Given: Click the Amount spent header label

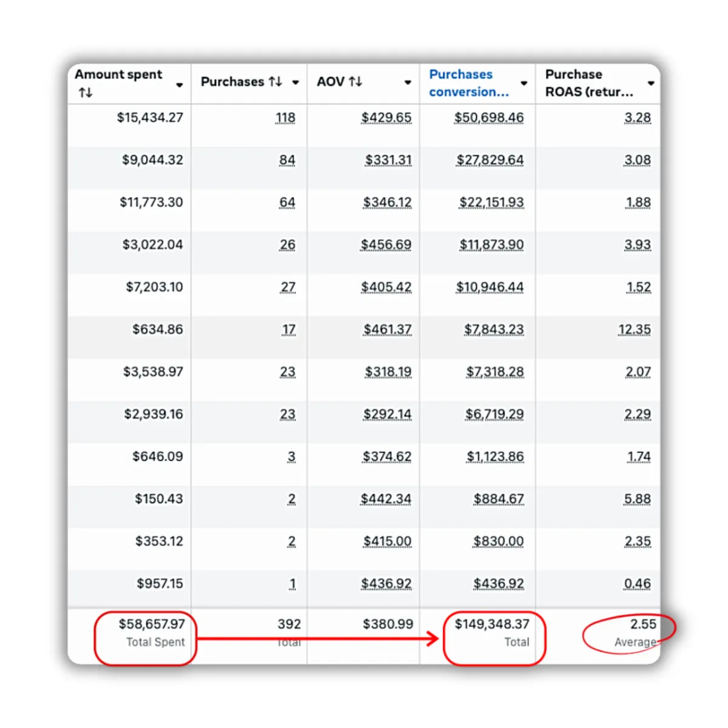Looking at the screenshot, I should click(x=118, y=75).
